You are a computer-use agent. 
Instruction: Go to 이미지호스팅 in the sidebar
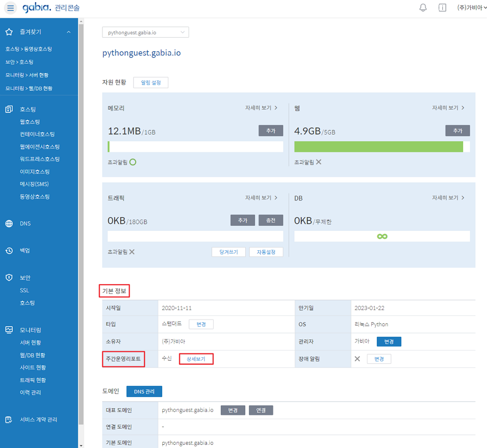(x=35, y=172)
